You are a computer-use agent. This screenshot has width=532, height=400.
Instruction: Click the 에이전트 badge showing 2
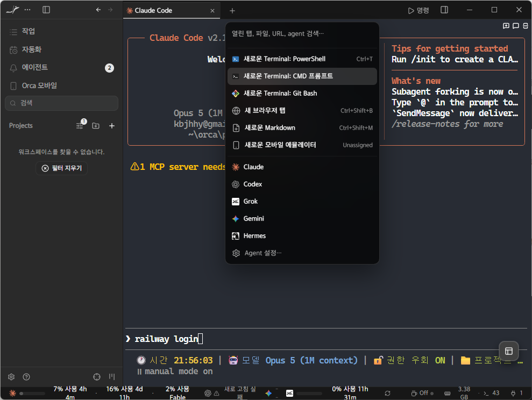point(109,68)
